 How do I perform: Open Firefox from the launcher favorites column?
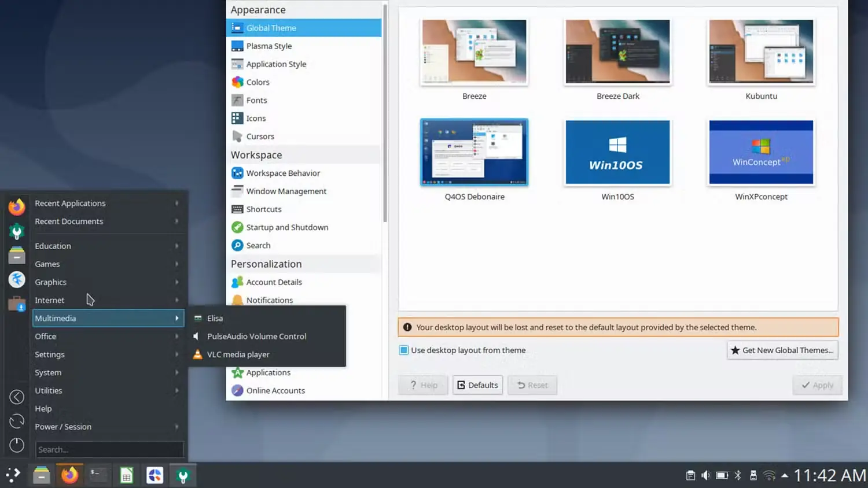(x=17, y=206)
